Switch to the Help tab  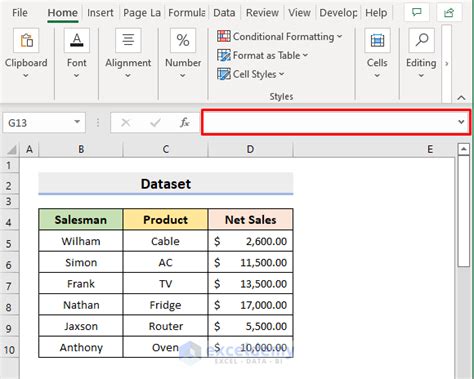click(376, 13)
